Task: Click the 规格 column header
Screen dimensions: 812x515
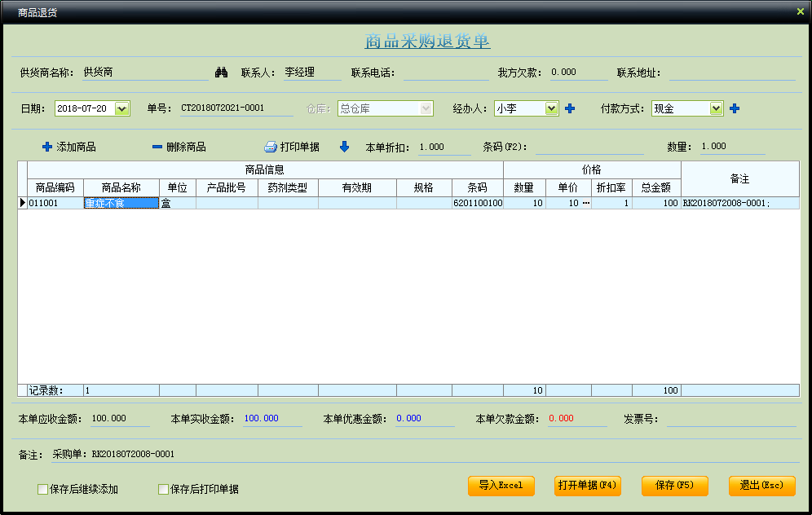Action: point(424,187)
